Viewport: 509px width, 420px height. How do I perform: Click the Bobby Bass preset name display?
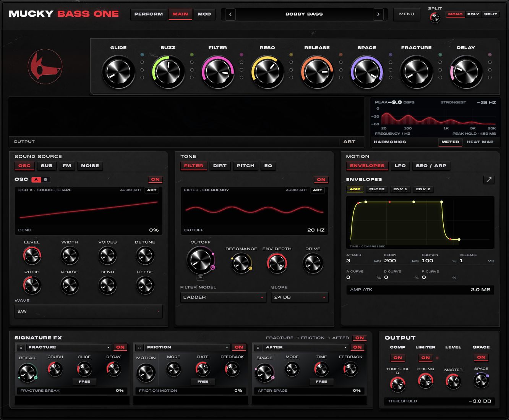pyautogui.click(x=304, y=14)
